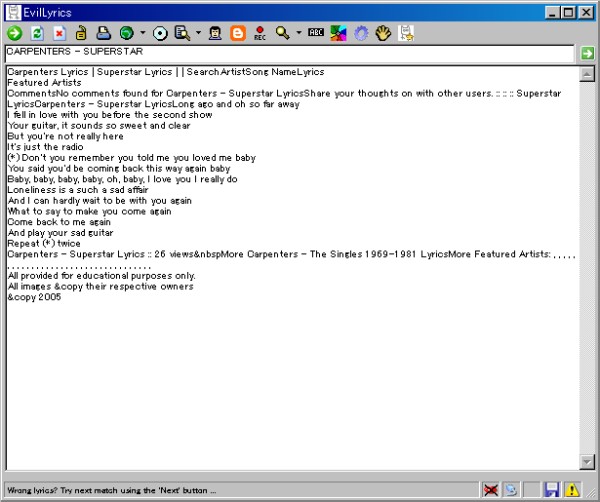Screen dimensions: 600x502
Task: Expand the dropdown arrow beside the globe icon
Action: click(x=142, y=33)
